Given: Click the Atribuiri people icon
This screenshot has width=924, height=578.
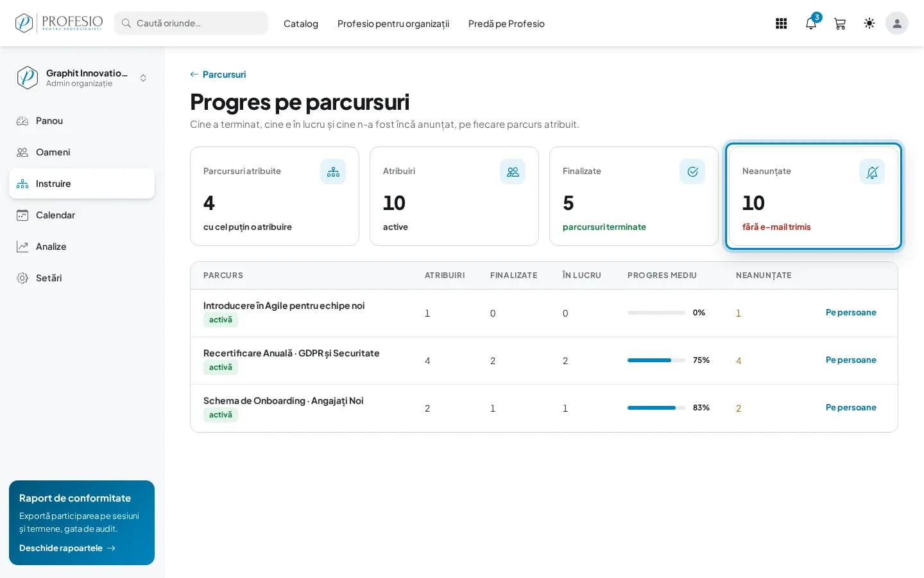Looking at the screenshot, I should pyautogui.click(x=513, y=171).
